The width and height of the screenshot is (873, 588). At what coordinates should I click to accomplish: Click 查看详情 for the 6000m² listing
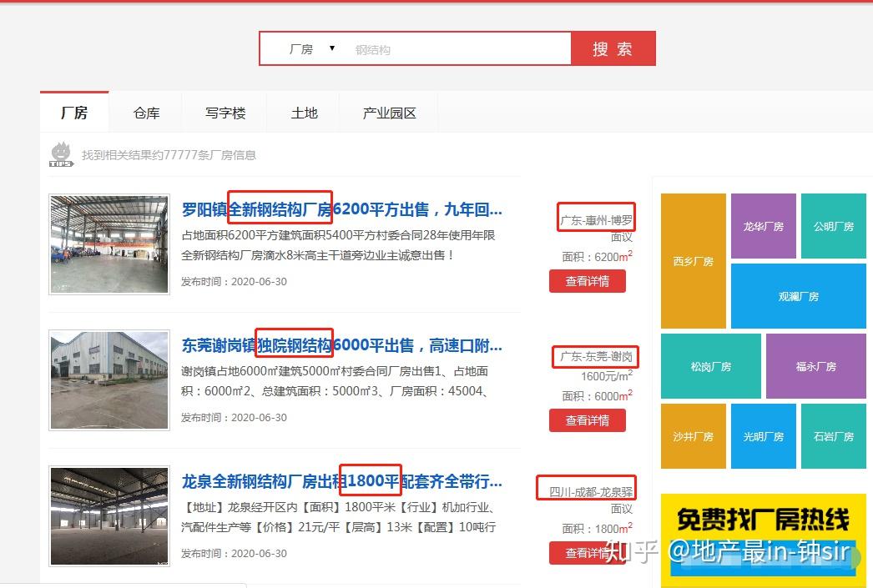[587, 420]
